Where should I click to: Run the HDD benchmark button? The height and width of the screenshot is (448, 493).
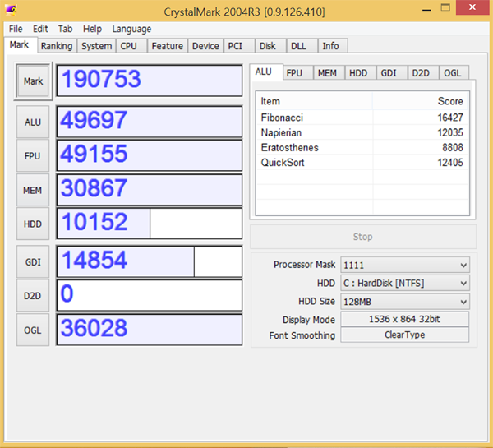(33, 224)
